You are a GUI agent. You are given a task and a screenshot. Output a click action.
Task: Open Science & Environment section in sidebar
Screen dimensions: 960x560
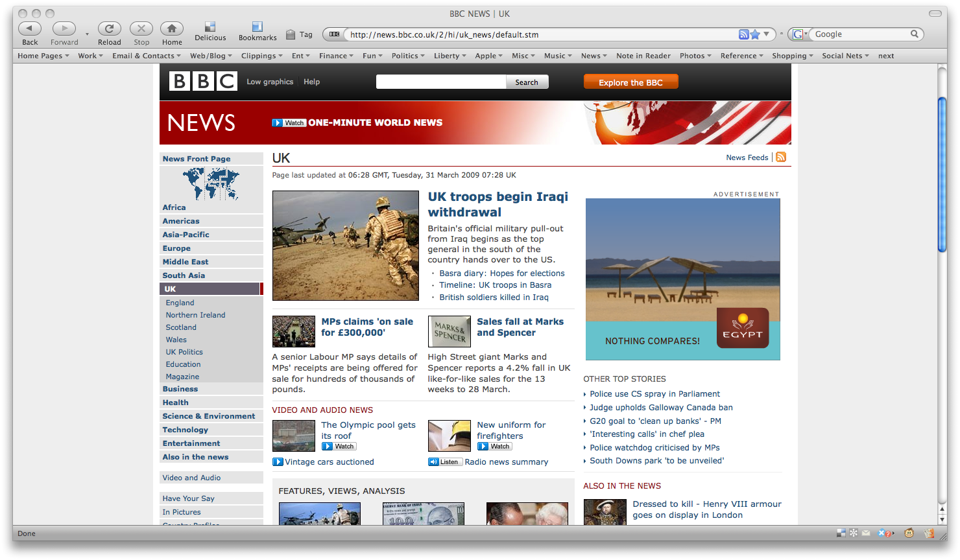[209, 416]
